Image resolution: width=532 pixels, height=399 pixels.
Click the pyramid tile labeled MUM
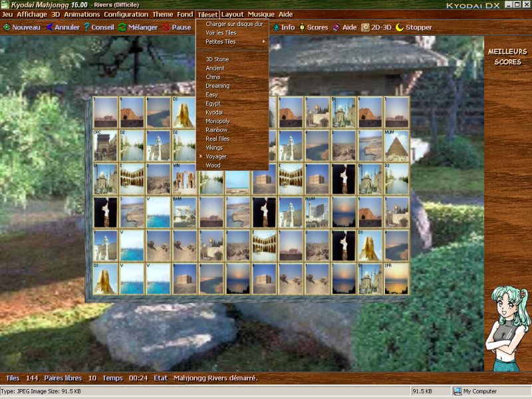point(396,146)
